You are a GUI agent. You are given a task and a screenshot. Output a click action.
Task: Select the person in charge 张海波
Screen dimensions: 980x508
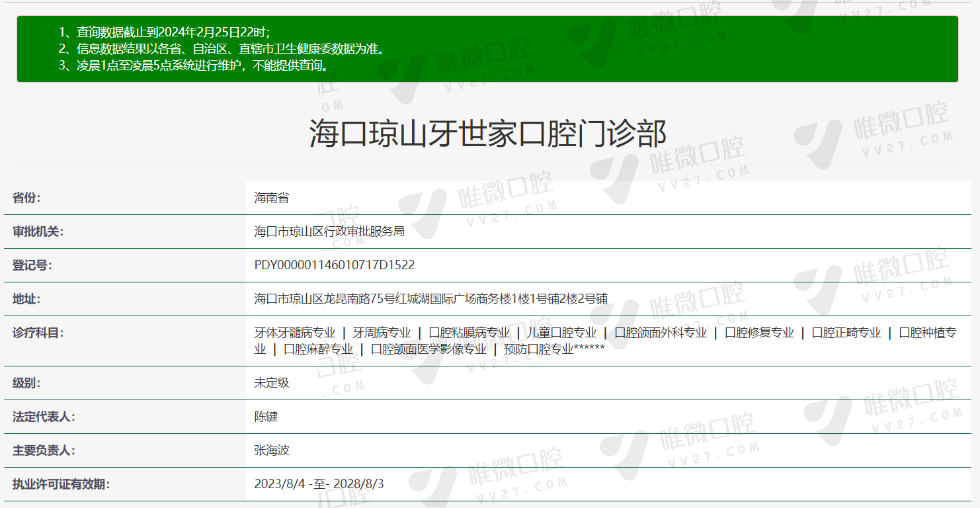click(x=272, y=450)
